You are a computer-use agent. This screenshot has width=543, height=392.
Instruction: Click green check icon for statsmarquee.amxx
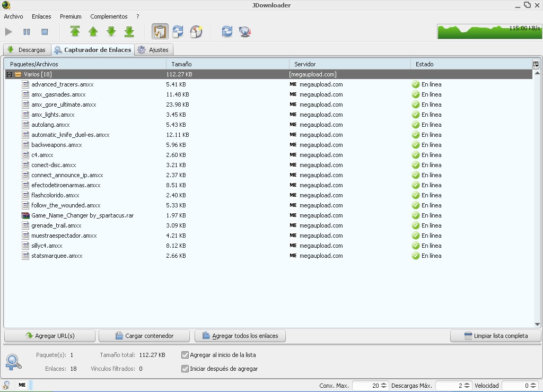[x=416, y=256]
